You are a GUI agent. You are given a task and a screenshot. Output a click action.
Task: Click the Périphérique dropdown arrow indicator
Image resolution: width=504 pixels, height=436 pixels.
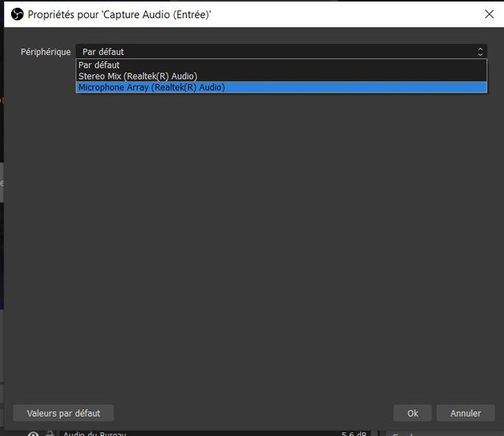tap(480, 52)
